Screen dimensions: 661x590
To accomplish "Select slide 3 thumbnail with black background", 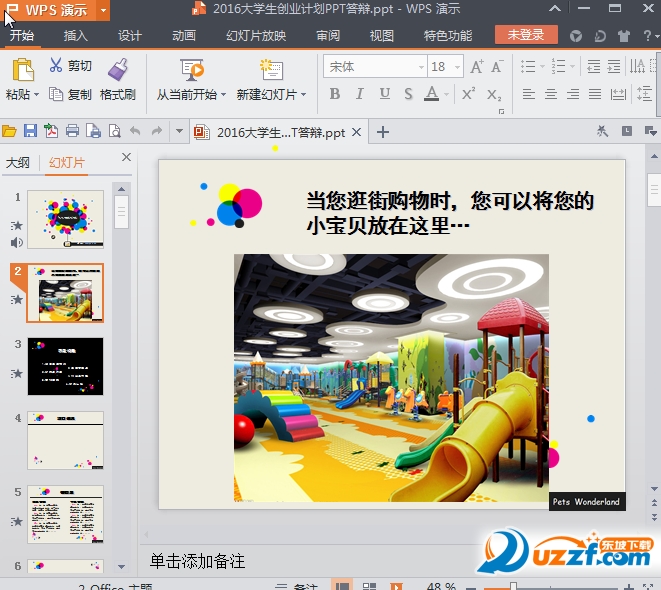I will [65, 365].
